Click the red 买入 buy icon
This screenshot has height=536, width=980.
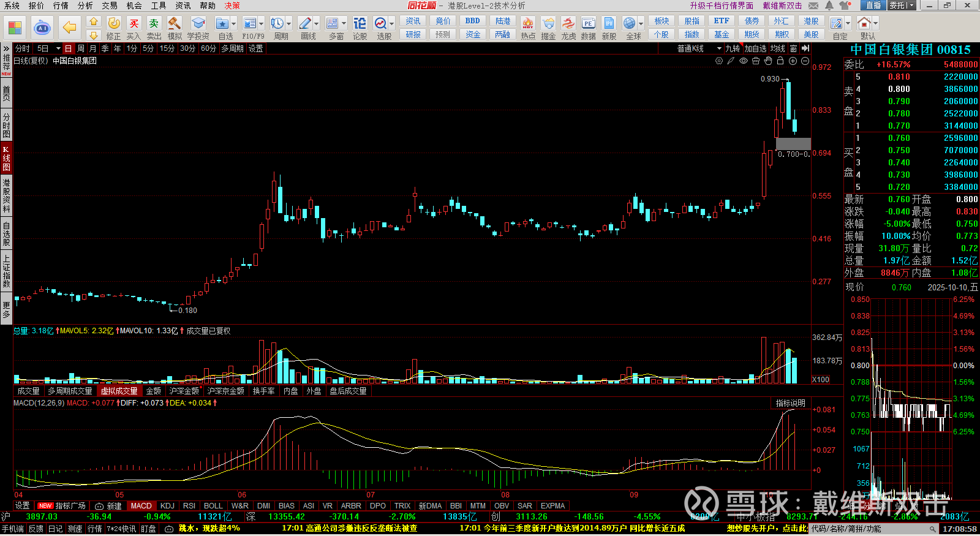pos(134,24)
